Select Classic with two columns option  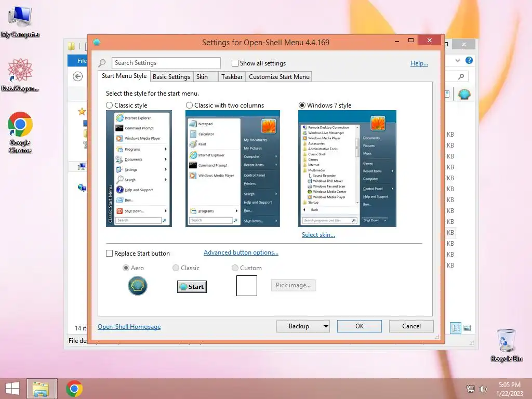(x=189, y=105)
